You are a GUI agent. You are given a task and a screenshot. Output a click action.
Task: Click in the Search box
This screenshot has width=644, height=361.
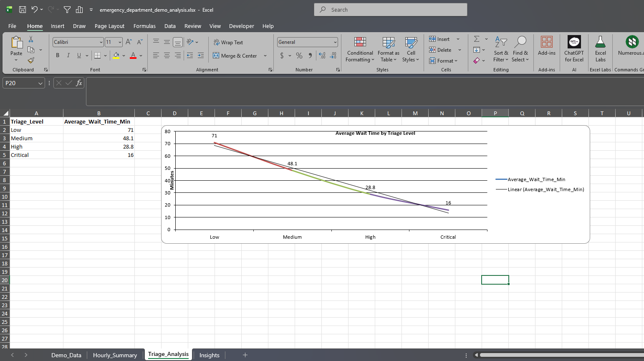(x=390, y=10)
